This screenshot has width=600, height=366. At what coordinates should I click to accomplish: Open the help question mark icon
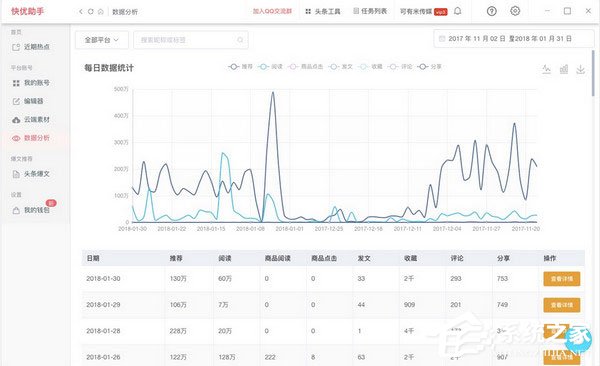pyautogui.click(x=492, y=11)
